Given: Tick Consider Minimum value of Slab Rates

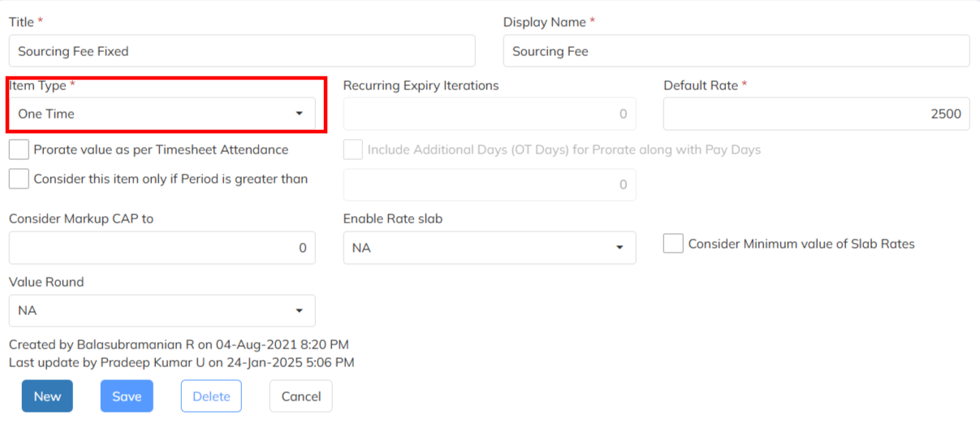Looking at the screenshot, I should point(673,244).
